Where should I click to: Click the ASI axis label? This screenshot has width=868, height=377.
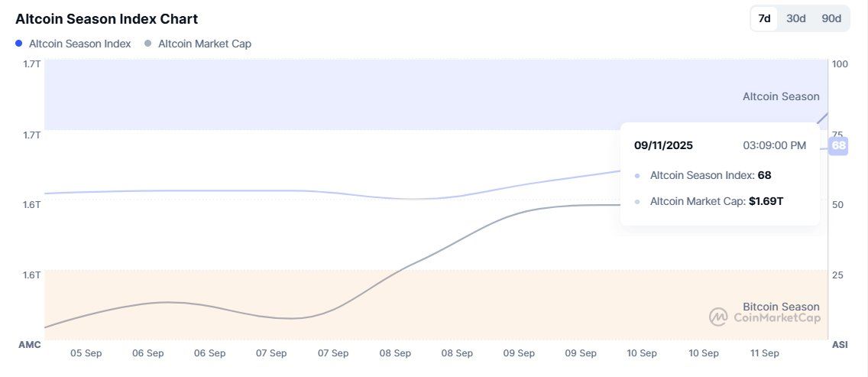tap(840, 345)
